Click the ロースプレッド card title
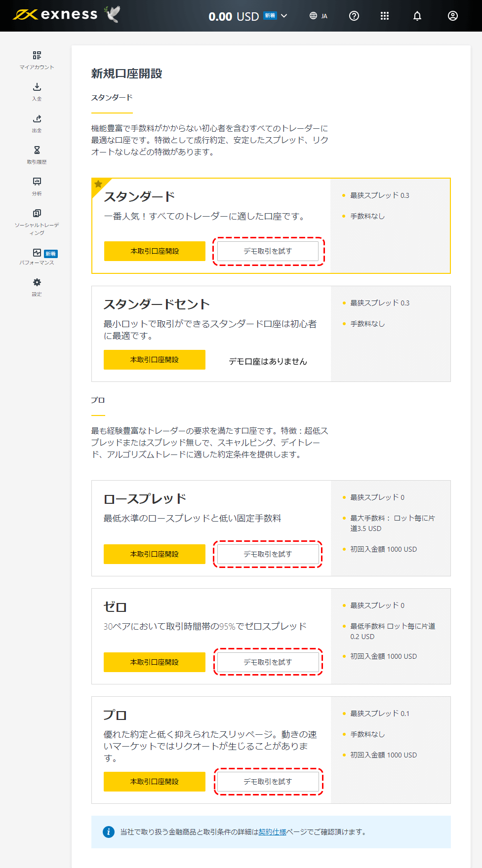 (145, 499)
